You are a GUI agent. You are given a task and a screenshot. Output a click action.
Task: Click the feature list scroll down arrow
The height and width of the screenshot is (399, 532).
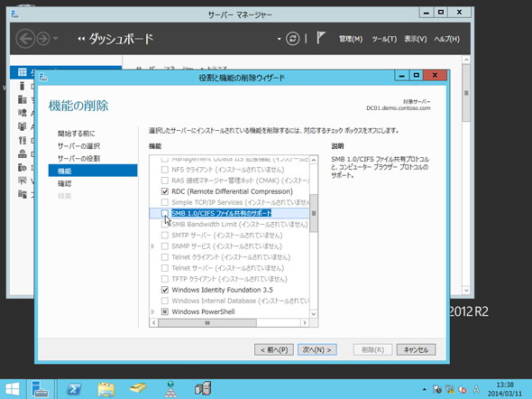click(x=314, y=314)
